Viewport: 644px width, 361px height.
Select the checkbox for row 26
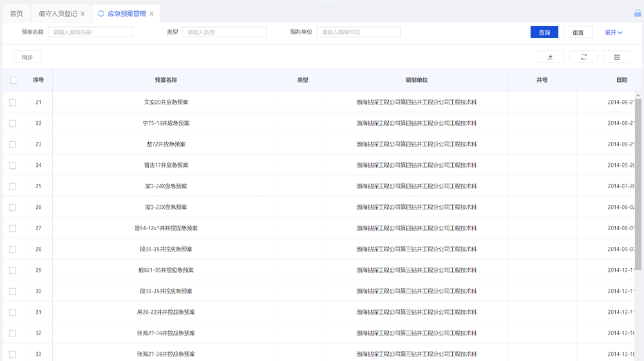pyautogui.click(x=13, y=207)
